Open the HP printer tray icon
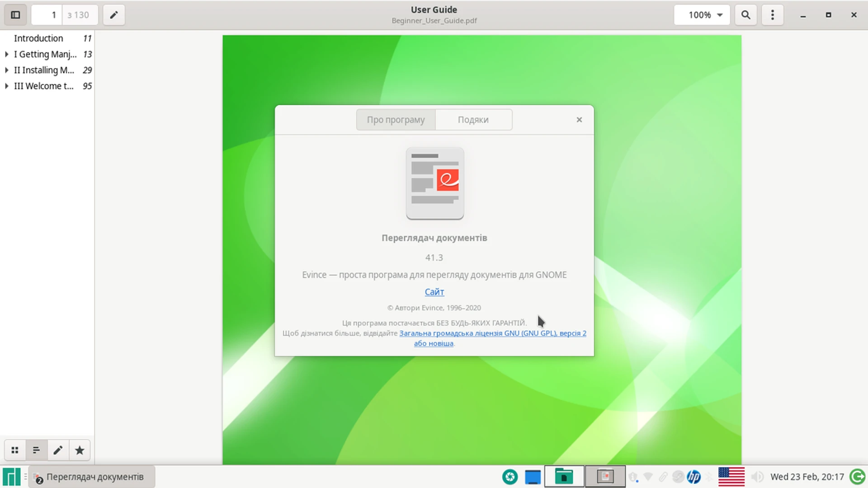868x488 pixels. click(693, 477)
